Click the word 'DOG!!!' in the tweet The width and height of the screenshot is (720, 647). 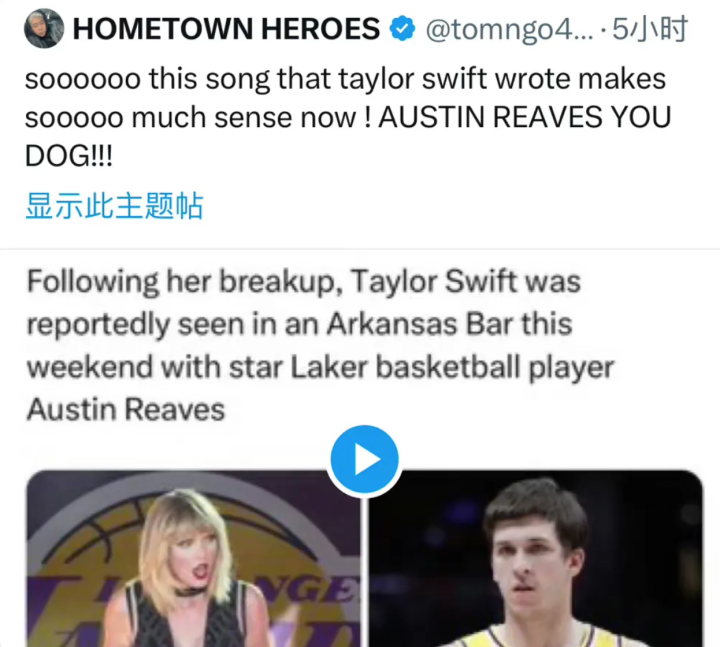[x=69, y=156]
